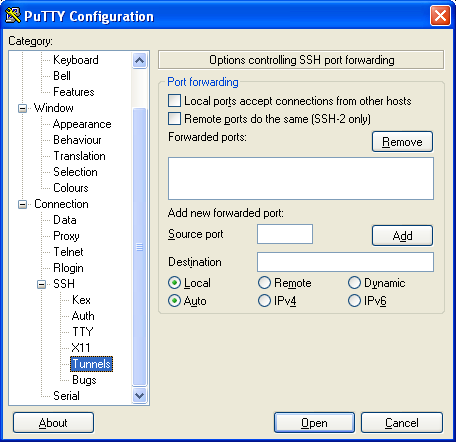The height and width of the screenshot is (442, 456).
Task: Select the Local forwarding radio button
Action: [x=174, y=283]
